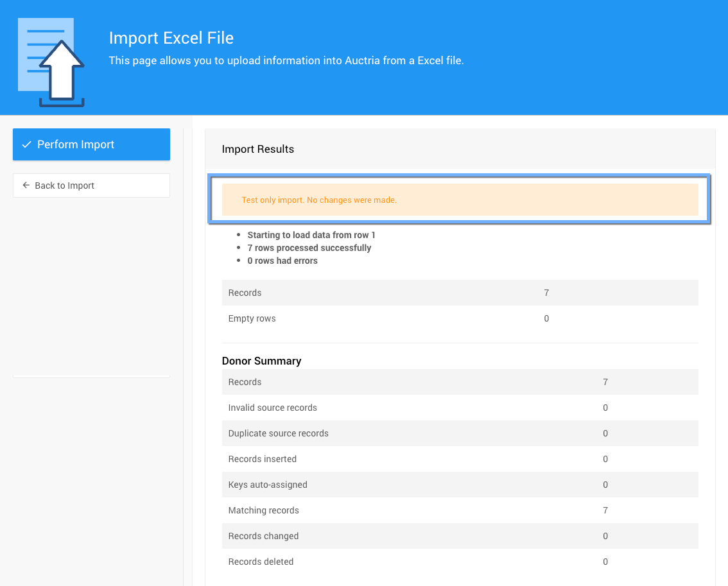This screenshot has width=728, height=586.
Task: Click the upload document icon in header
Action: [51, 63]
